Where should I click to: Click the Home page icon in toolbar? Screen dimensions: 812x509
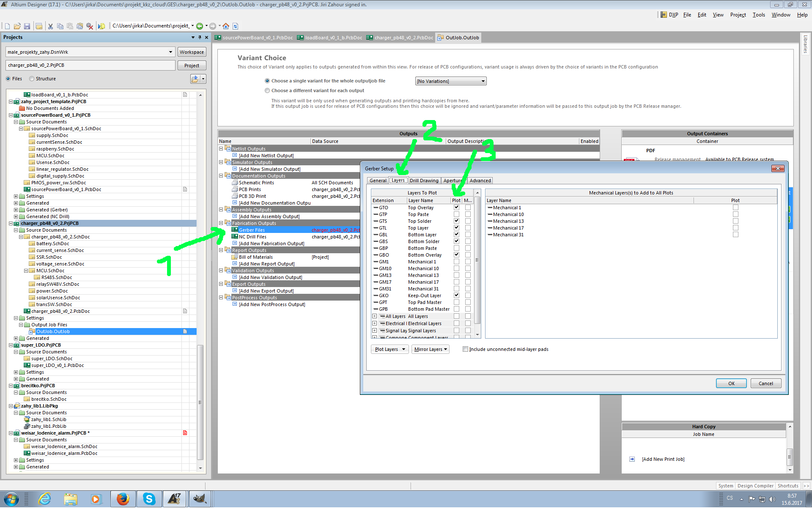[x=226, y=26]
